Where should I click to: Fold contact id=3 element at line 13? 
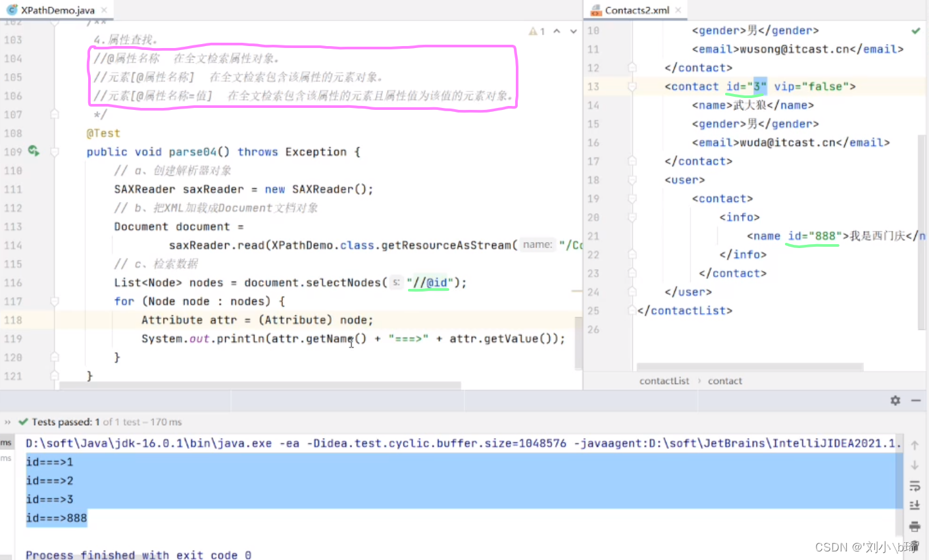coord(632,86)
